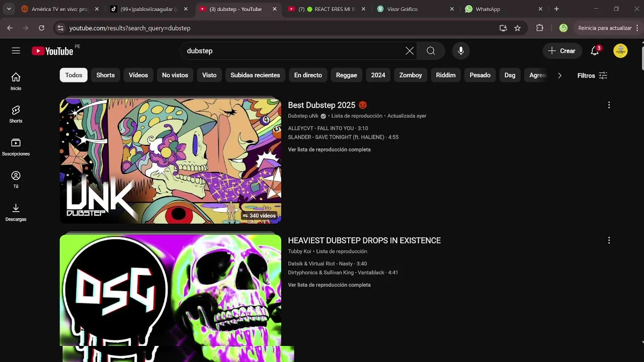Open the Tubby Koi channel link
This screenshot has height=362, width=644.
point(299,251)
